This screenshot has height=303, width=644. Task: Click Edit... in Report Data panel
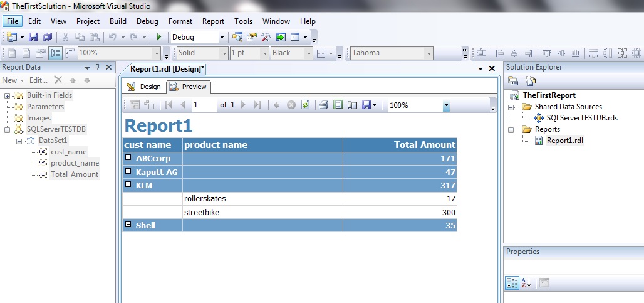39,80
